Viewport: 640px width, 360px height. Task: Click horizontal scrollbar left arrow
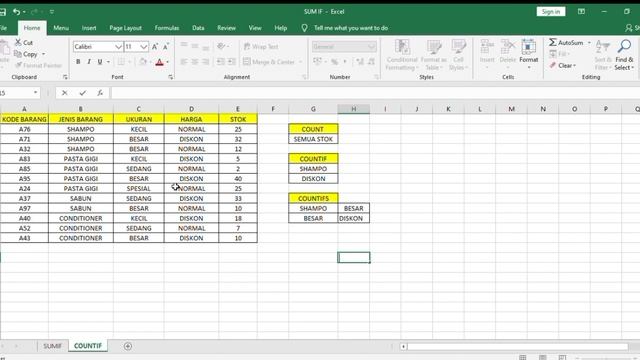pos(403,347)
